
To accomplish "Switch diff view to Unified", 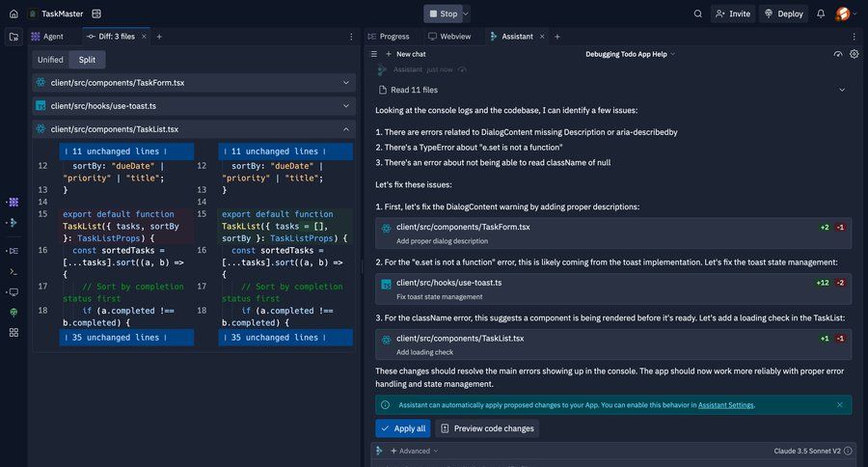I will tap(50, 60).
